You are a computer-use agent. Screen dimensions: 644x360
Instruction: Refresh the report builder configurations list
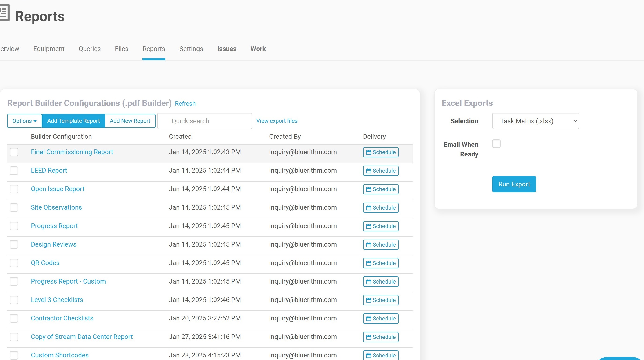coord(185,103)
